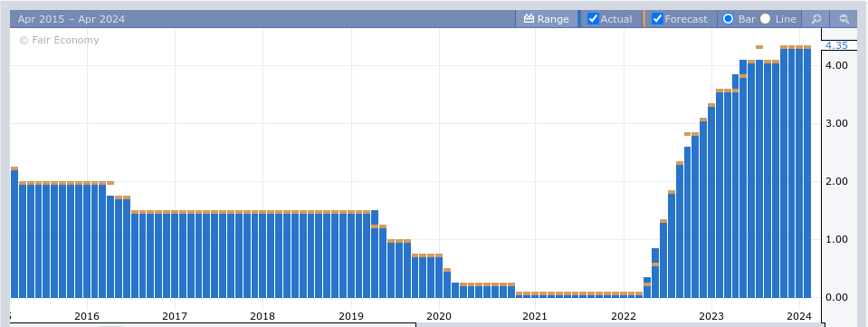Click the 2022 x-axis label
This screenshot has width=868, height=327.
tap(624, 316)
